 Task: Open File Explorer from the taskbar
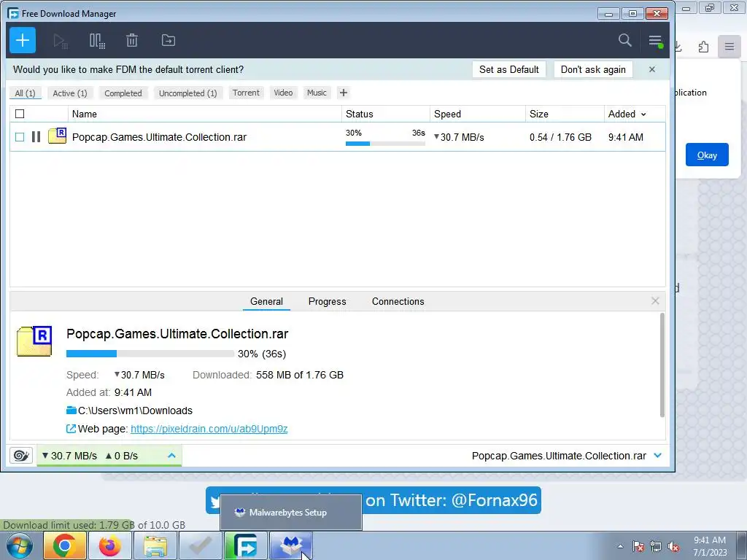click(155, 545)
